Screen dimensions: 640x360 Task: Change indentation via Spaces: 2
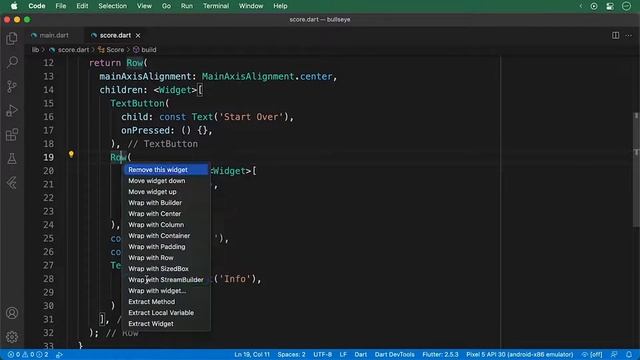pyautogui.click(x=291, y=355)
